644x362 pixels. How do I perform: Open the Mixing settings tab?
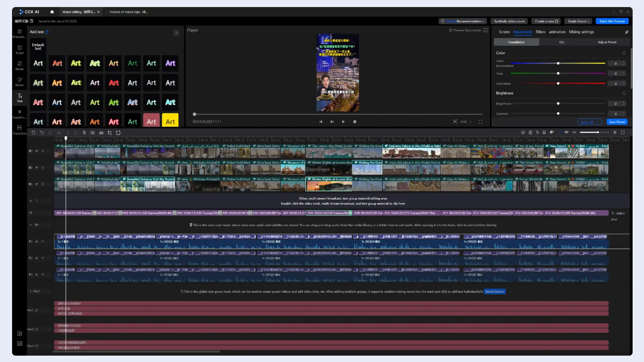coord(581,32)
